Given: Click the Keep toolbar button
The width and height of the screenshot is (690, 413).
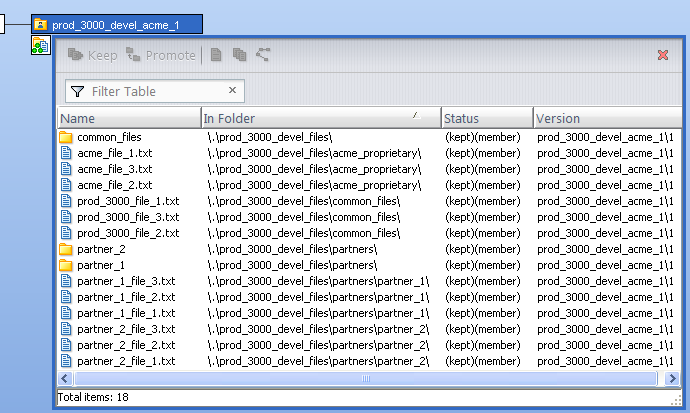Looking at the screenshot, I should point(92,55).
